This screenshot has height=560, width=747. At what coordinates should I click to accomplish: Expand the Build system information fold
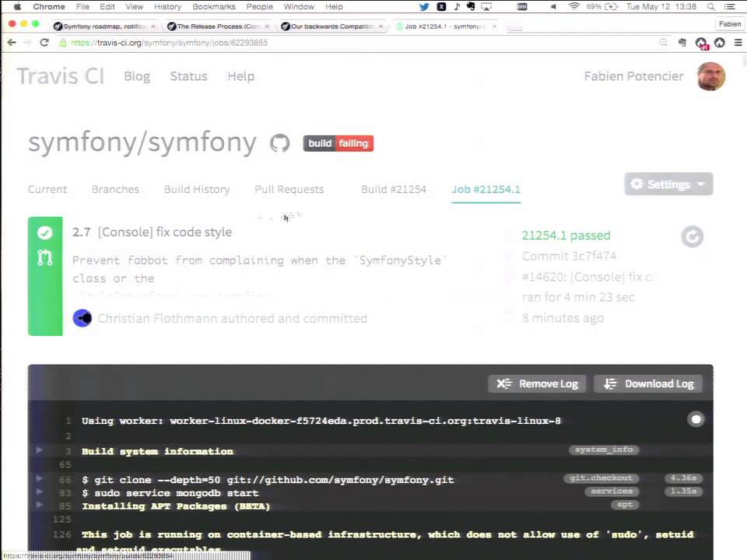pos(39,450)
